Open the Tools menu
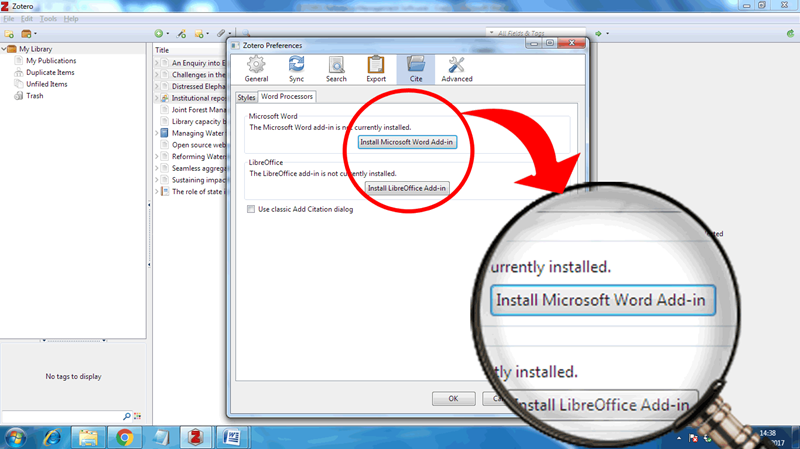 48,19
